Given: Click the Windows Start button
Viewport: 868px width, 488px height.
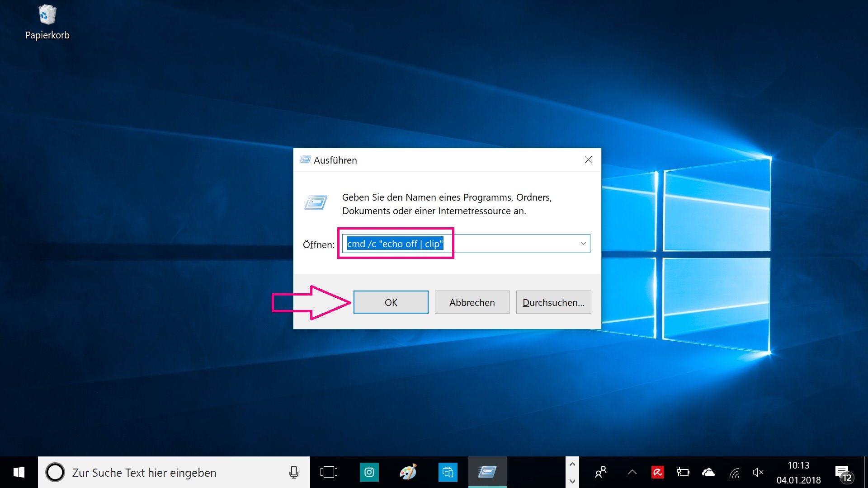Looking at the screenshot, I should pos(19,473).
